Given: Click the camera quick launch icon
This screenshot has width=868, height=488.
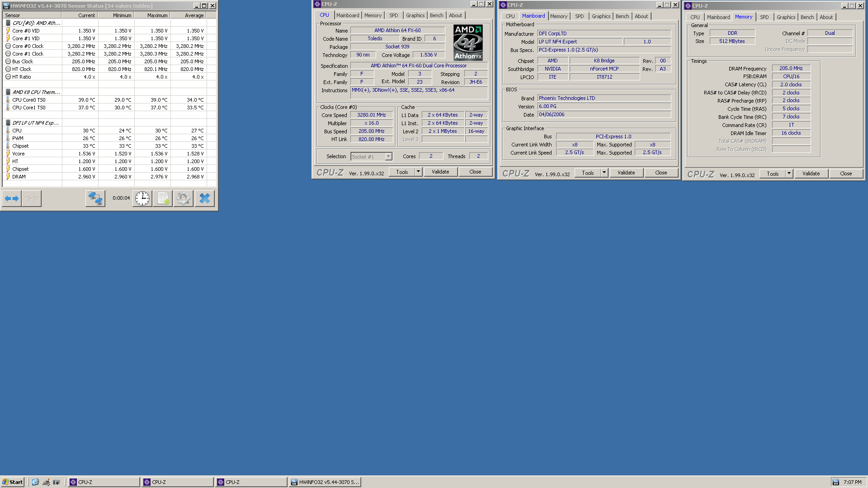Looking at the screenshot, I should coord(57,482).
